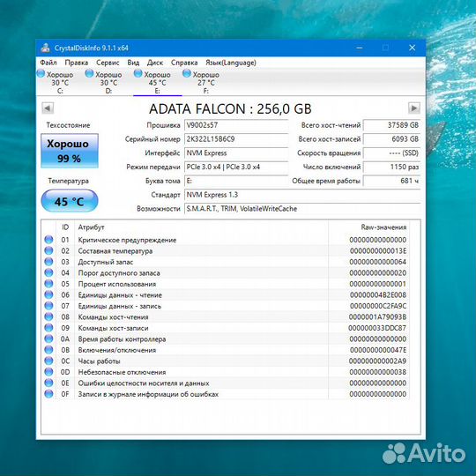The width and height of the screenshot is (476, 476).
Task: Click power on count 1150 раз
Action: click(x=392, y=167)
